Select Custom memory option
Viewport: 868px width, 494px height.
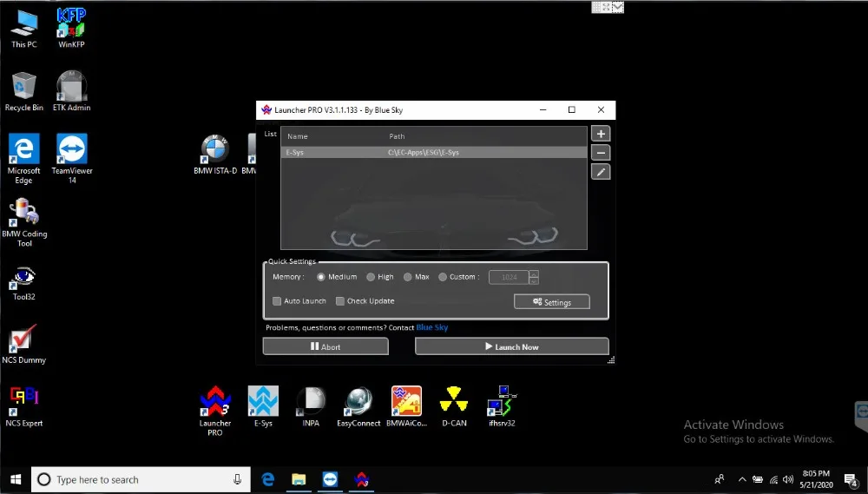pyautogui.click(x=459, y=277)
